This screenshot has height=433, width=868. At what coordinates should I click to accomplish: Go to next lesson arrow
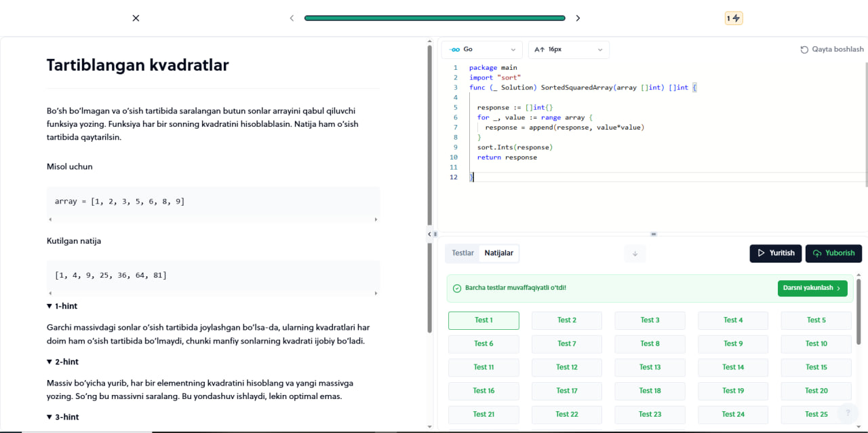(x=578, y=18)
